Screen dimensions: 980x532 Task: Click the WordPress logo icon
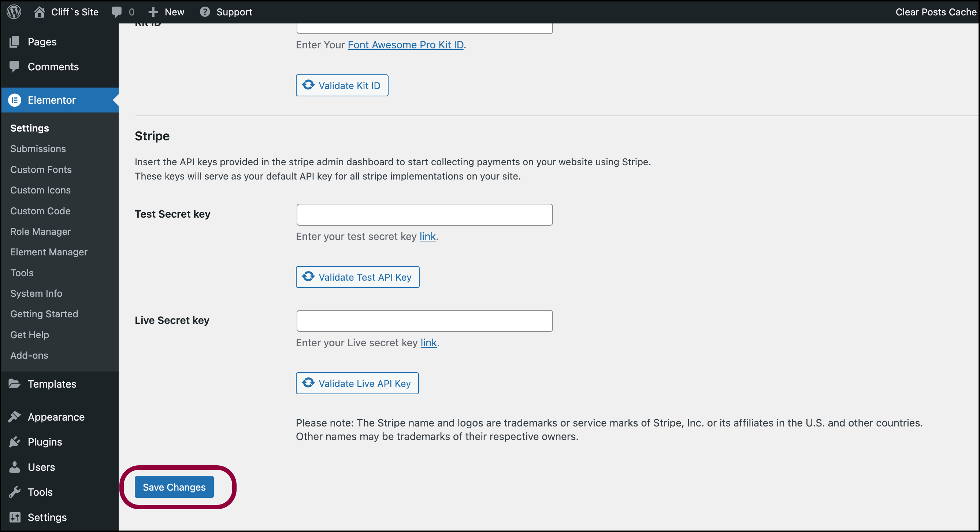[x=14, y=12]
